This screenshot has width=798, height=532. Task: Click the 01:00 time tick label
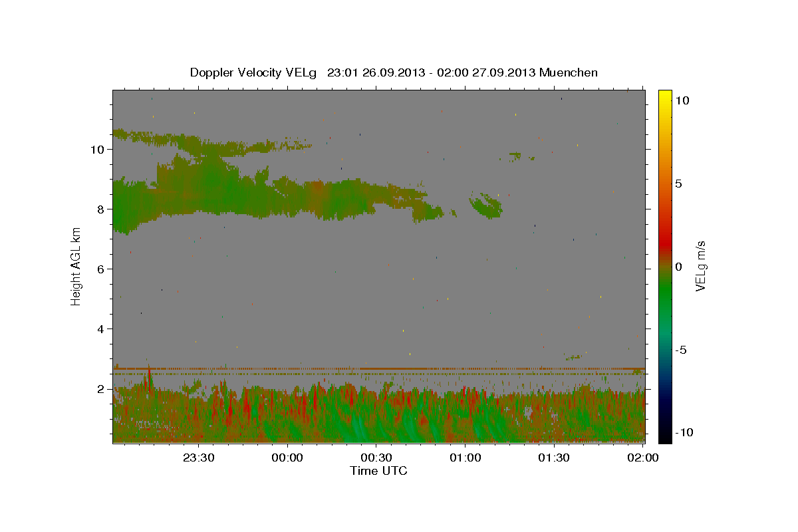coord(465,458)
